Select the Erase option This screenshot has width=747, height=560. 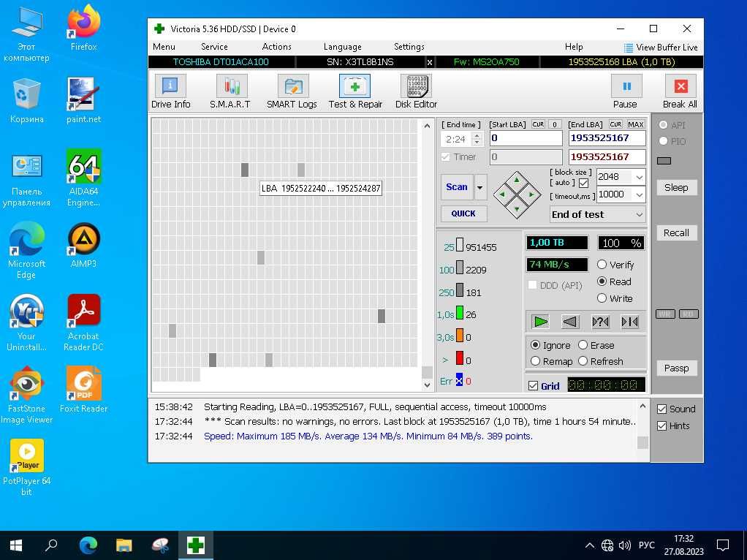pyautogui.click(x=583, y=345)
